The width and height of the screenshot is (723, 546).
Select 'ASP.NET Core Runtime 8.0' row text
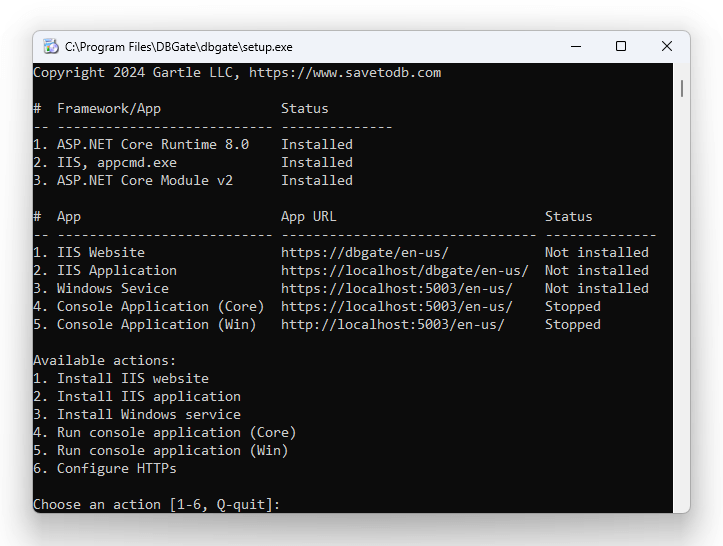coord(153,144)
